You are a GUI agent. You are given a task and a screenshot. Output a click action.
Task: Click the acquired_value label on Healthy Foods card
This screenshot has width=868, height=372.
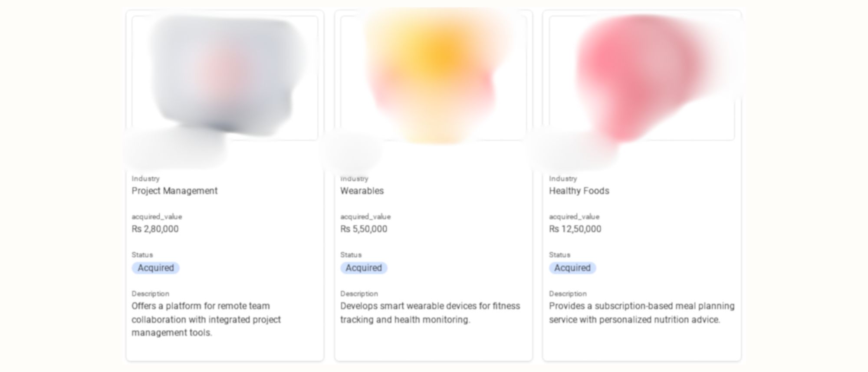(574, 217)
